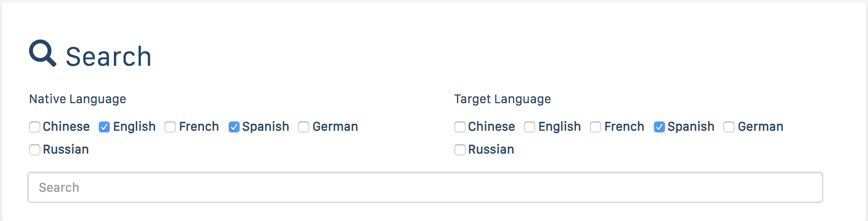Uncheck English under Native Language
Viewport: 868px width, 221px height.
pos(104,127)
